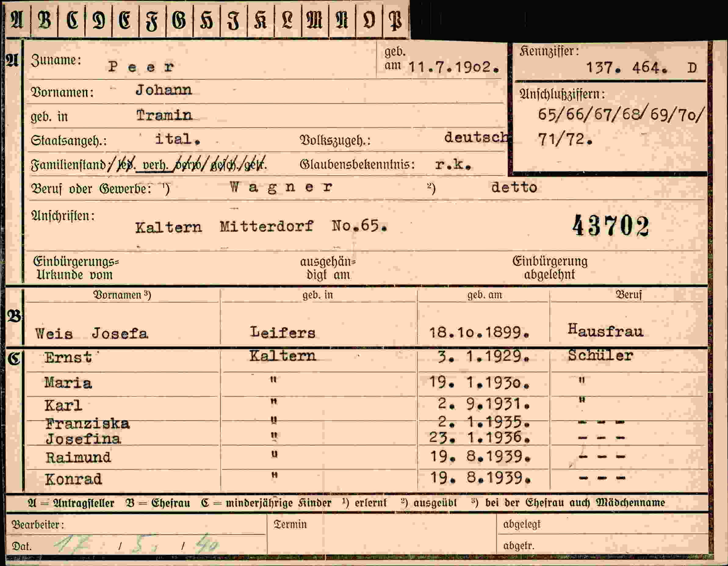Select the label 'Glaubensbekenntnis:'
This screenshot has width=728, height=566.
coord(357,164)
